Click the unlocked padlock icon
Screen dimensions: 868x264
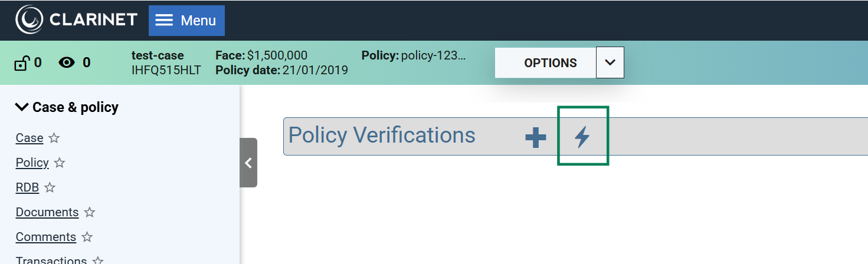point(22,63)
